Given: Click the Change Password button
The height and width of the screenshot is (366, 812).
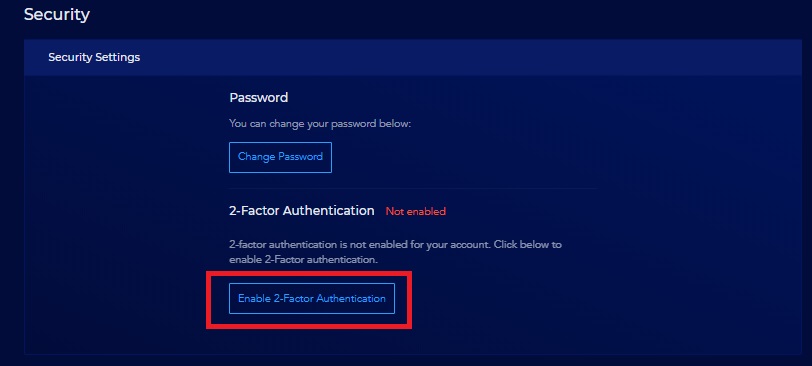Looking at the screenshot, I should (x=280, y=157).
